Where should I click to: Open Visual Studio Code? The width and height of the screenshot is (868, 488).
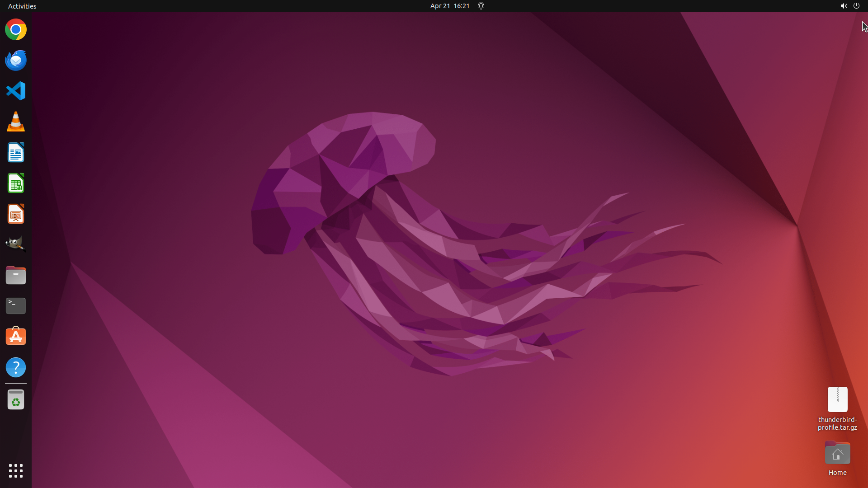[16, 91]
